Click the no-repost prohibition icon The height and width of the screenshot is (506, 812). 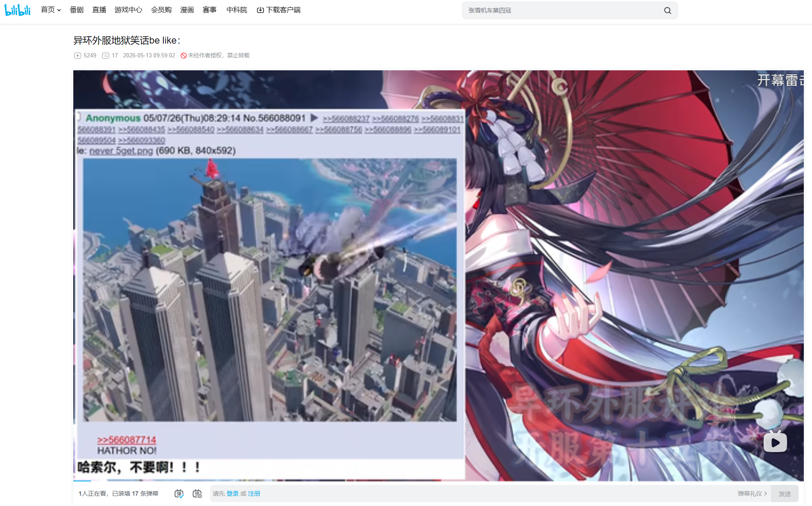183,56
